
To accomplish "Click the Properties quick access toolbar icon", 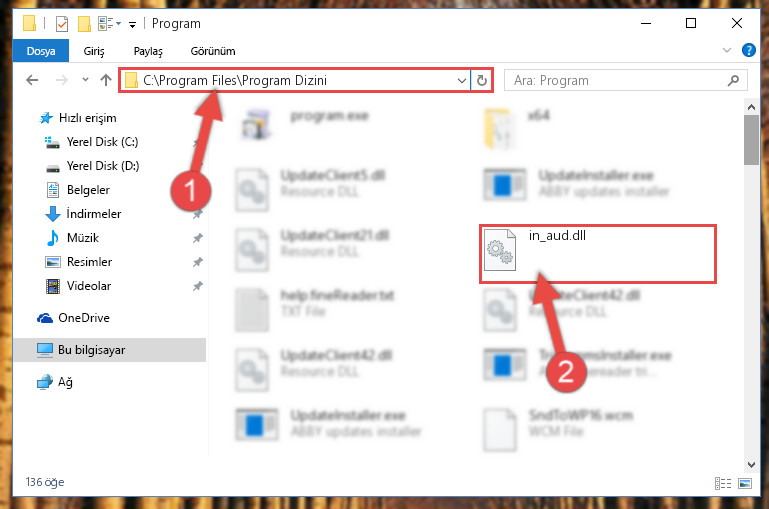I will 62,24.
